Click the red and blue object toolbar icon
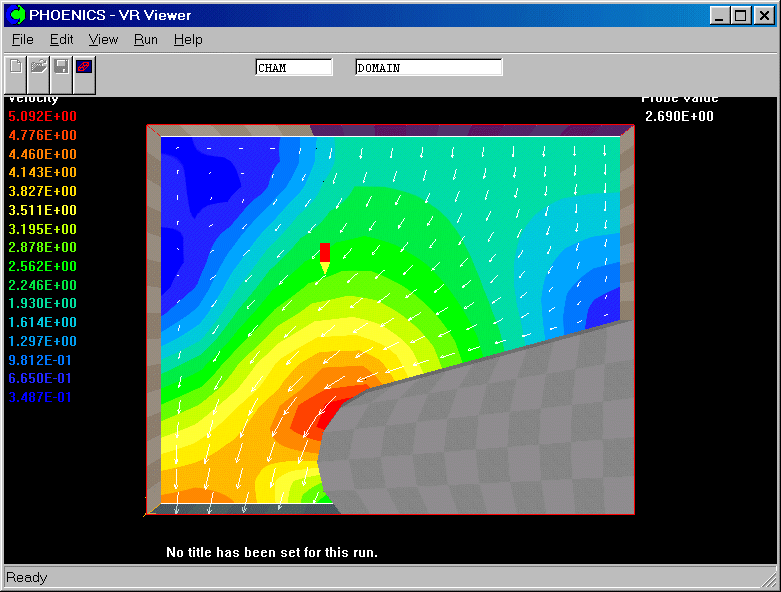Viewport: 781px width, 592px height. [x=84, y=75]
